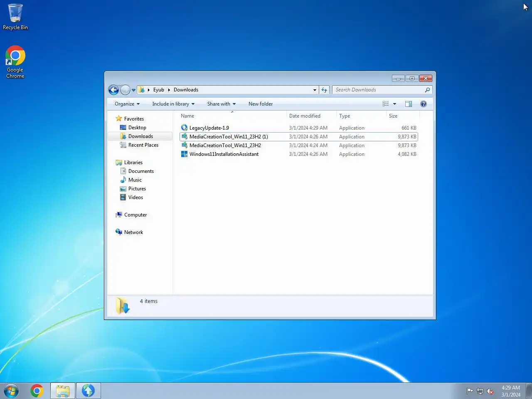Select the Eyub breadcrumb segment
Viewport: 532px width, 399px height.
159,90
